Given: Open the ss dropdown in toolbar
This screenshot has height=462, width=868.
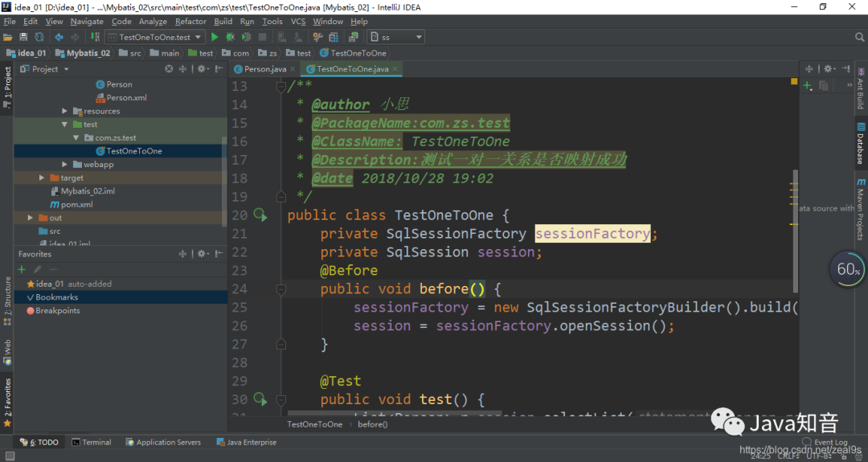Looking at the screenshot, I should pyautogui.click(x=396, y=37).
